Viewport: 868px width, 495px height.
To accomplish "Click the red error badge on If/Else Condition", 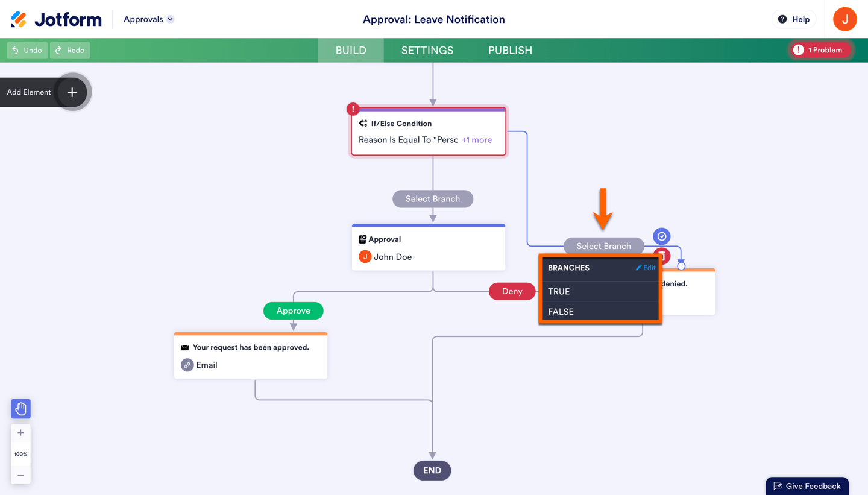I will pyautogui.click(x=353, y=109).
